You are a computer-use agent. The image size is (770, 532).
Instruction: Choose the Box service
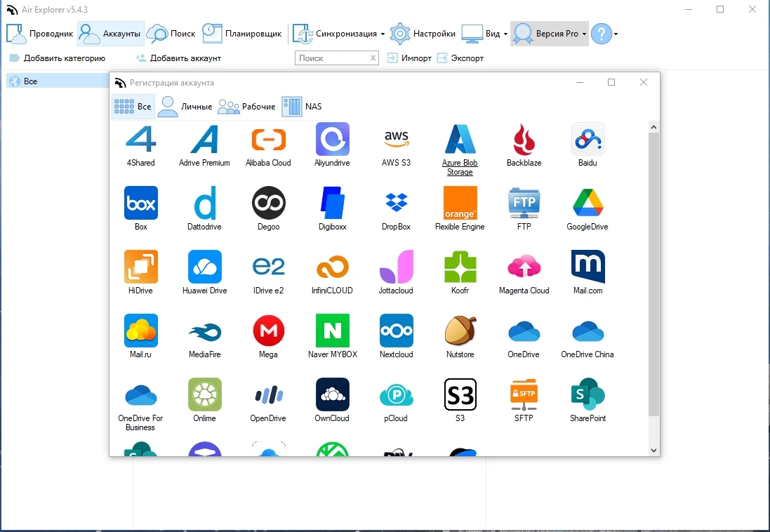click(x=141, y=203)
